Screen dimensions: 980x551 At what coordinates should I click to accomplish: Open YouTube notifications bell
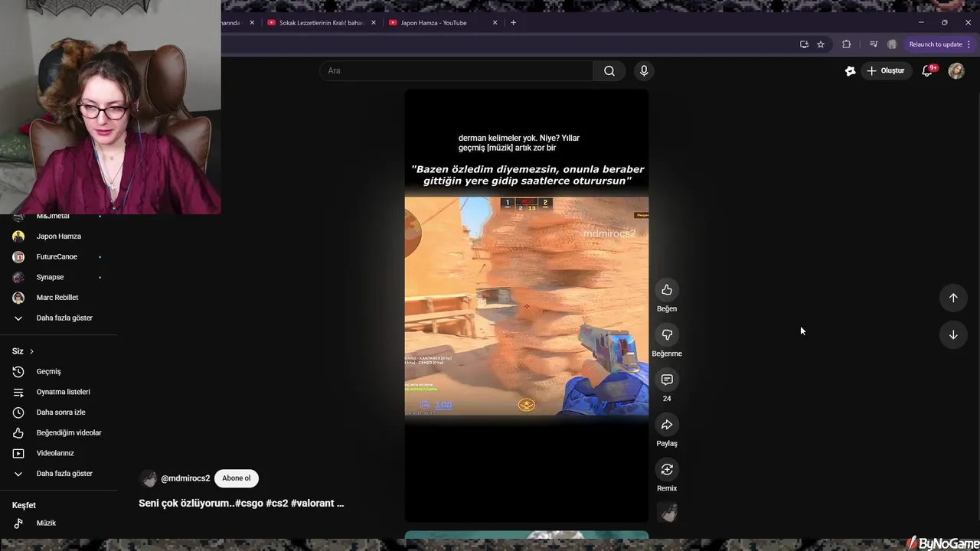coord(927,70)
